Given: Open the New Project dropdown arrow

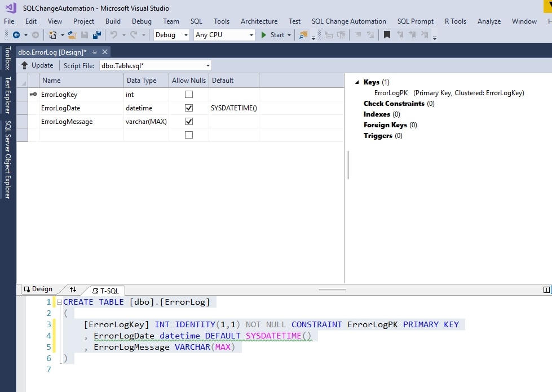Looking at the screenshot, I should [63, 35].
